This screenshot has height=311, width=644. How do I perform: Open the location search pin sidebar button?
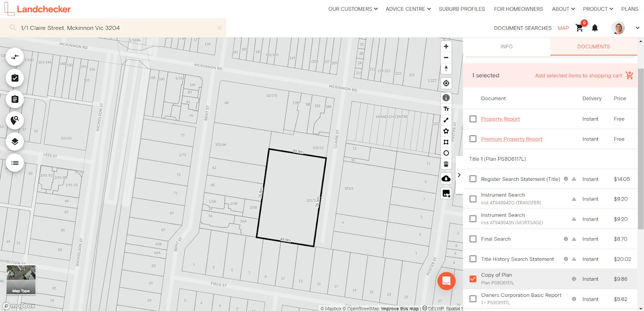tap(15, 120)
